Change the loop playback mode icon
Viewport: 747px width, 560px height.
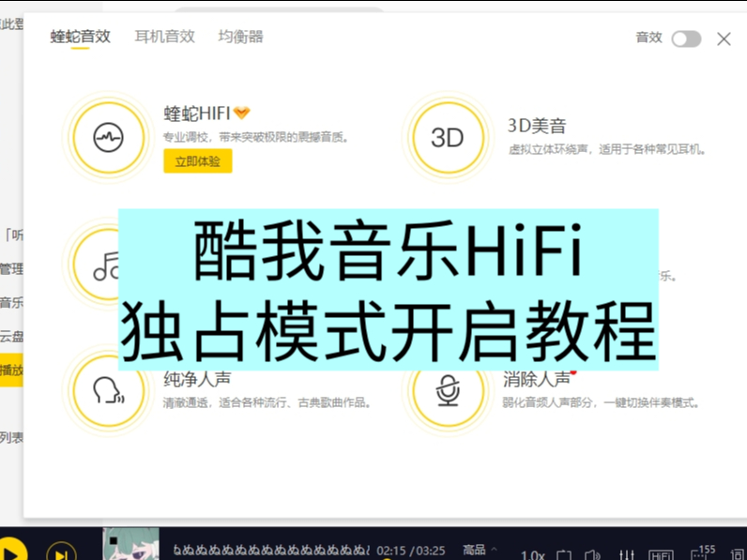(x=564, y=554)
